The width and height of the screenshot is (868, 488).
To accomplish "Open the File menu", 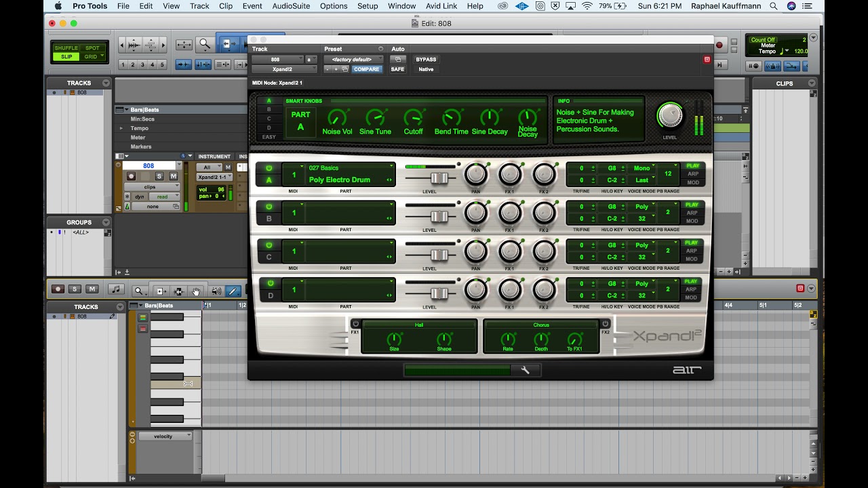I will tap(123, 6).
